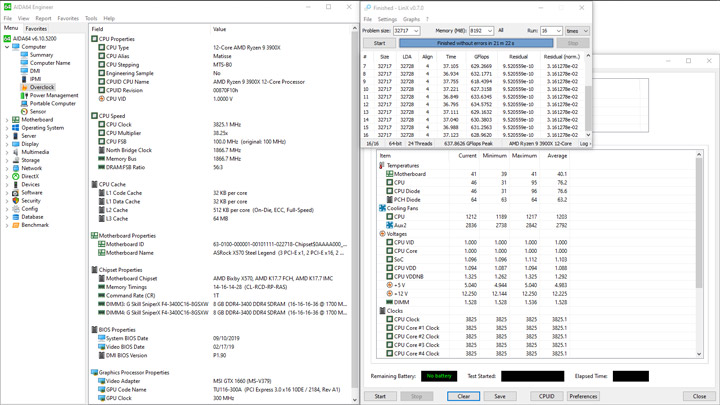Toggle the CPU VID voltage checkbox
Screen dimensions: 720x405
tap(389, 242)
